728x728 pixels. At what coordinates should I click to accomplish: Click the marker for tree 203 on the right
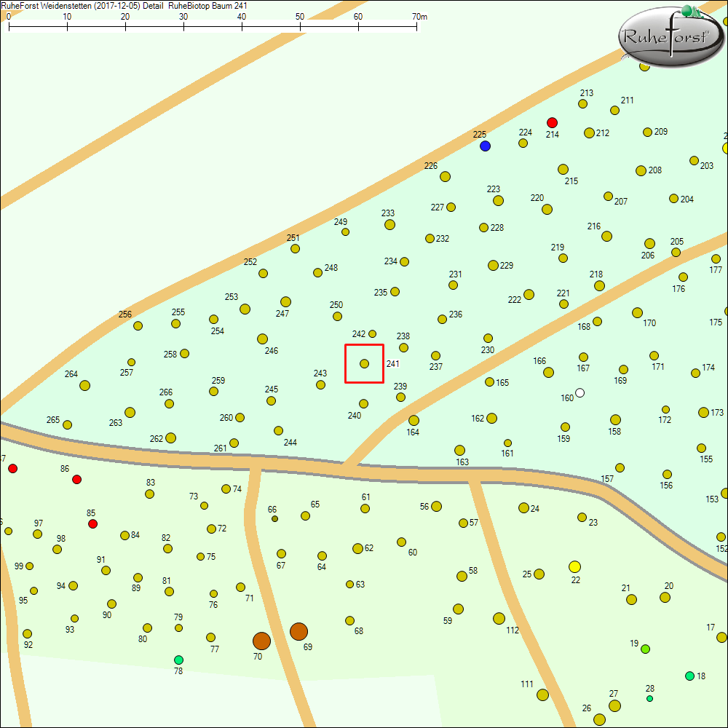point(692,159)
